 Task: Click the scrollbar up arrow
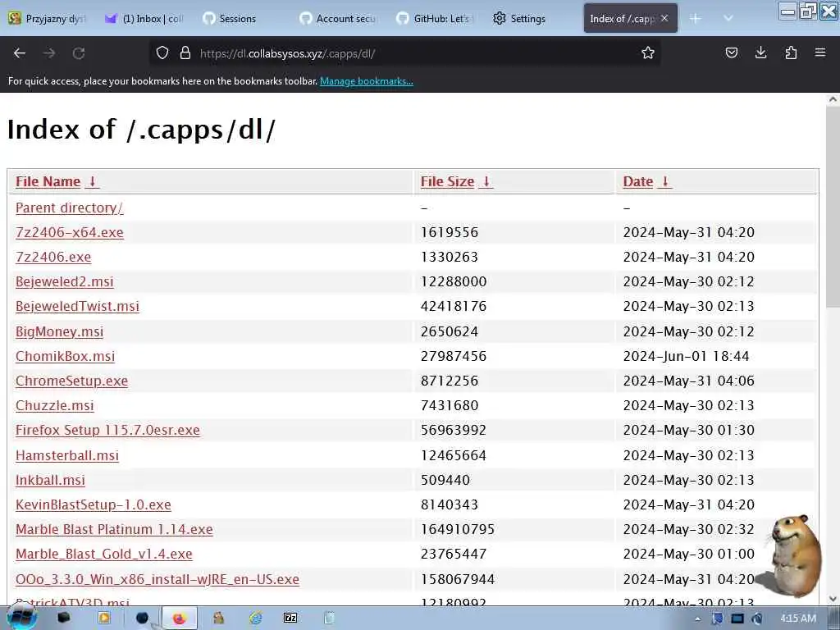coord(833,99)
